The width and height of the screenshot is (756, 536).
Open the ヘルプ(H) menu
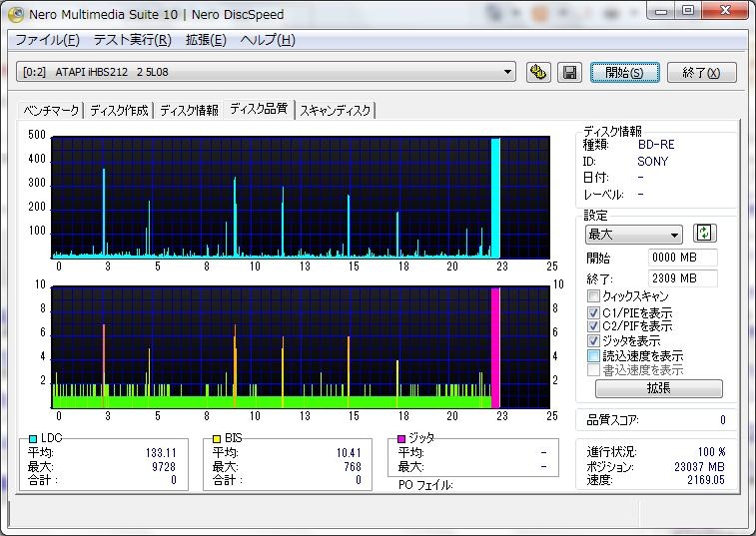pyautogui.click(x=268, y=40)
